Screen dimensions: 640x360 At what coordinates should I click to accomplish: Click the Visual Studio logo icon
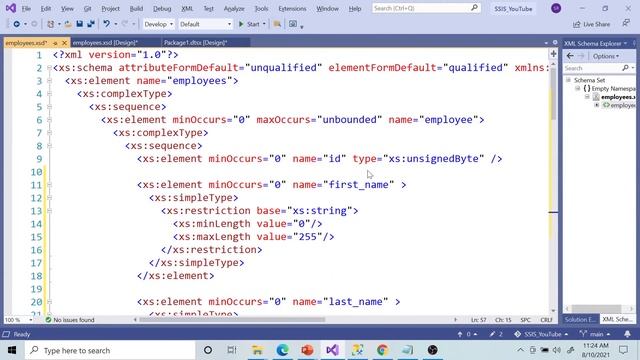11,8
